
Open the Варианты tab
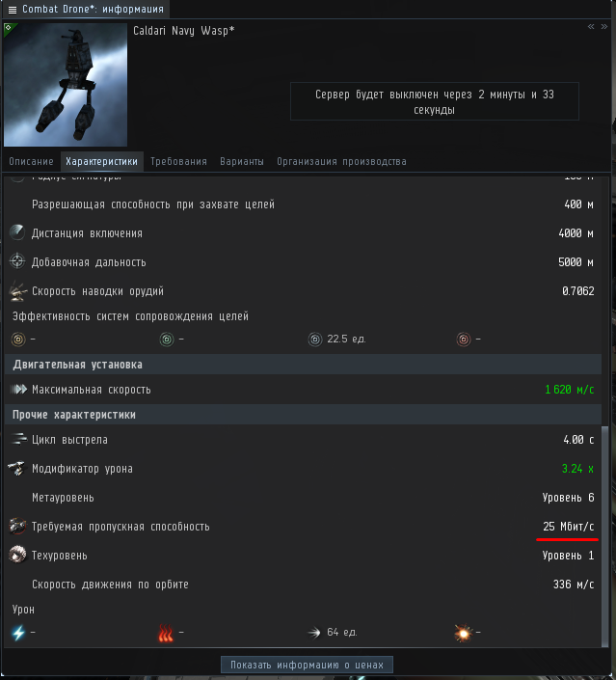[242, 161]
